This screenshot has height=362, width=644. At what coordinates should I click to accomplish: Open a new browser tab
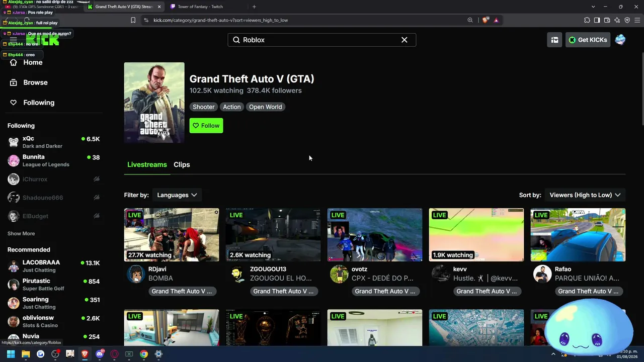pos(254,7)
